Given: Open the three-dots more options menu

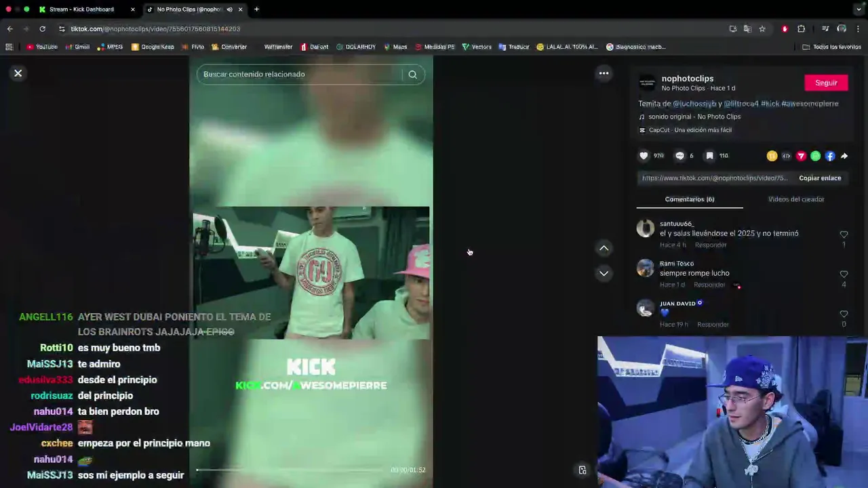Looking at the screenshot, I should (x=604, y=73).
